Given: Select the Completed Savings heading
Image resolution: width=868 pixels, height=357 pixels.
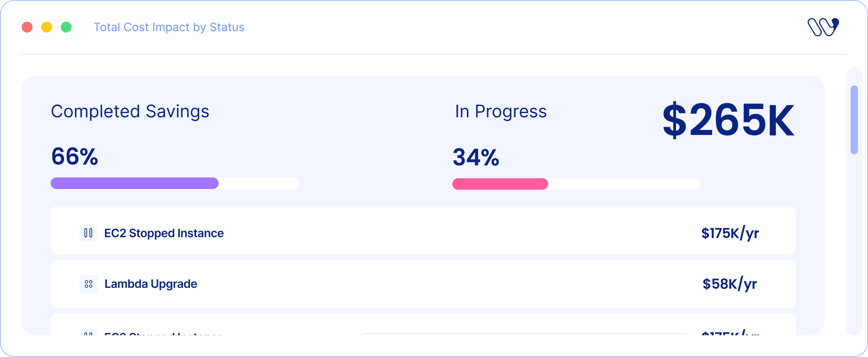Looking at the screenshot, I should [130, 112].
